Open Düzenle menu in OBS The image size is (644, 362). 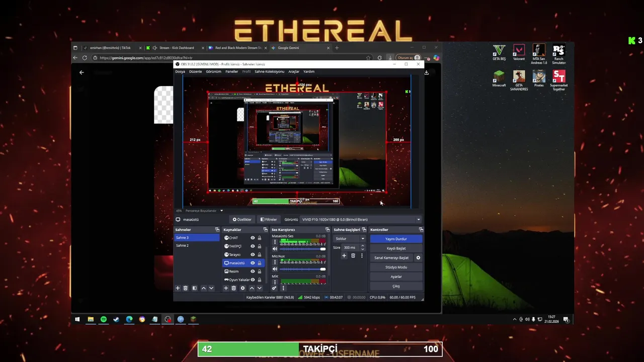tap(195, 71)
